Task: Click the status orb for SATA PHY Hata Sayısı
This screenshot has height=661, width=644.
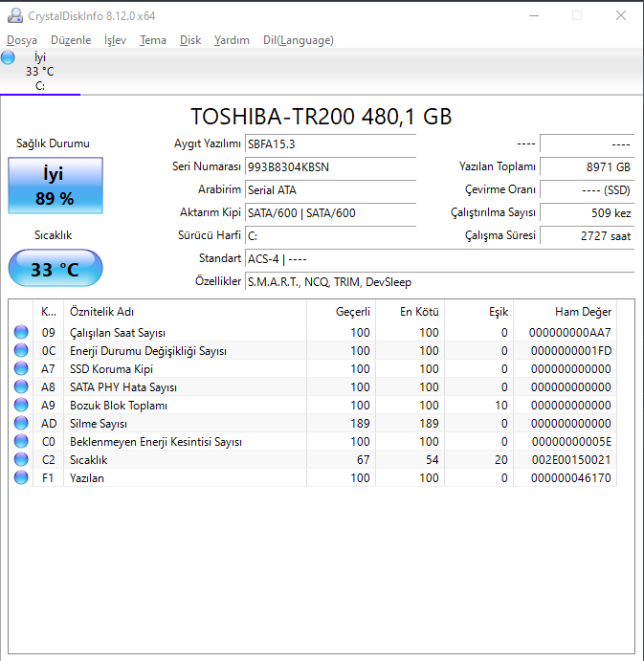Action: [x=21, y=387]
